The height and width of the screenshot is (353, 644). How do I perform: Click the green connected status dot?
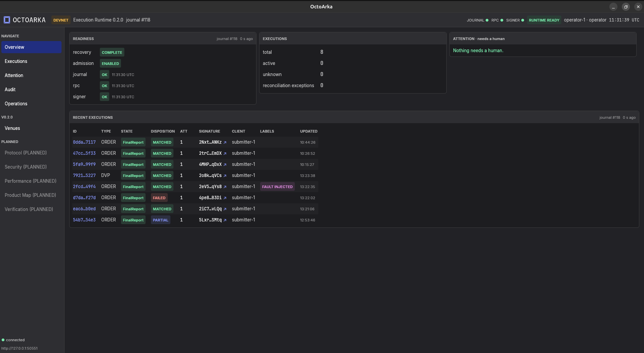click(3, 340)
